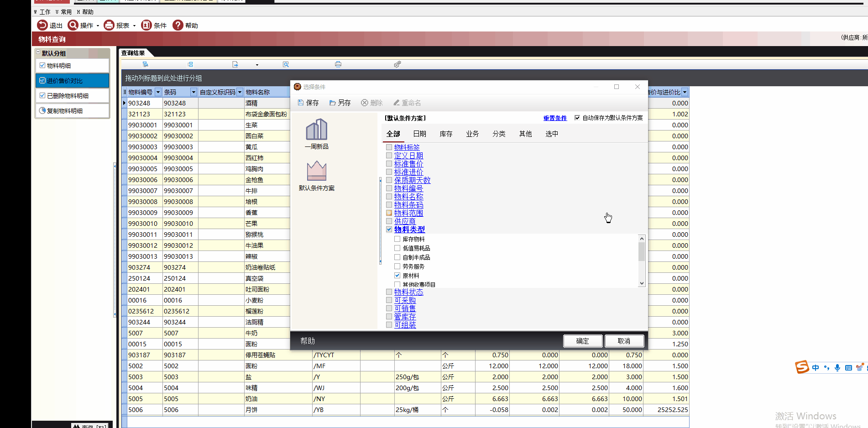Switch to the 选中 condition tab
Image resolution: width=868 pixels, height=428 pixels.
pos(552,134)
